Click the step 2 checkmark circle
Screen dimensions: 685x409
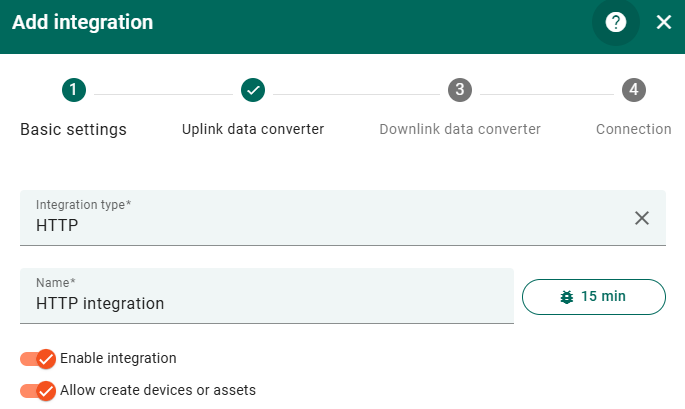point(253,90)
